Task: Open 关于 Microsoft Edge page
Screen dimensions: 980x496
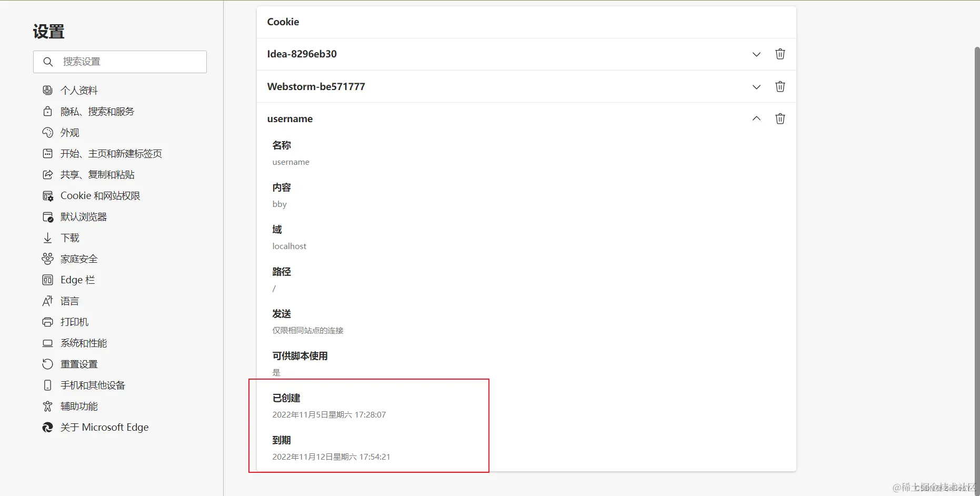Action: tap(104, 427)
